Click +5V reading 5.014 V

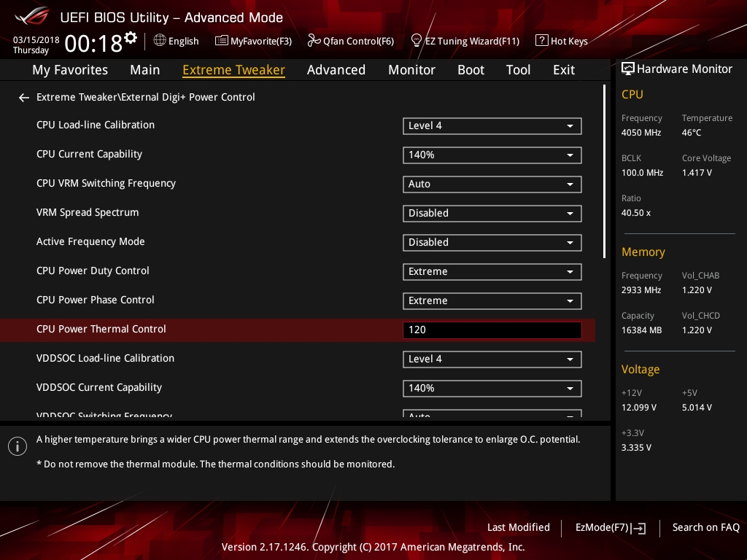click(x=697, y=408)
